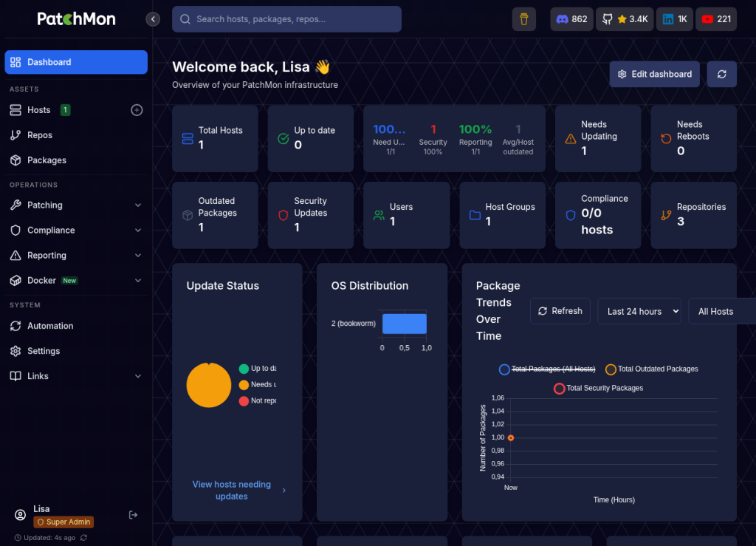Open the All Hosts filter dropdown
This screenshot has width=756, height=546.
(x=722, y=312)
